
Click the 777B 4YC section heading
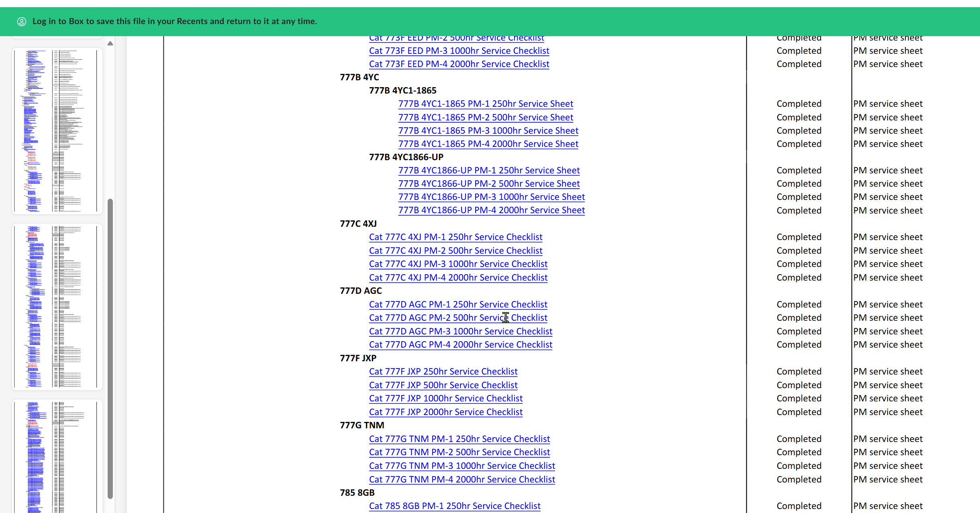tap(359, 77)
